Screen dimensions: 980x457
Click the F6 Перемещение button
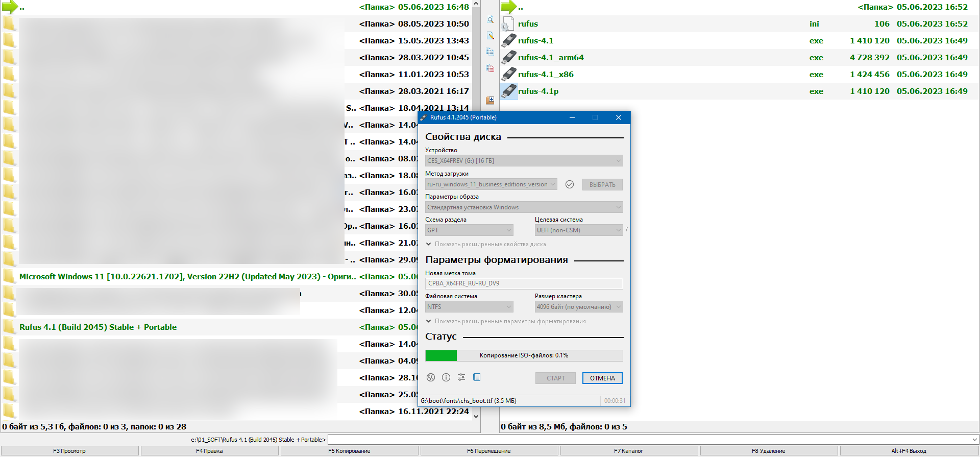click(489, 451)
